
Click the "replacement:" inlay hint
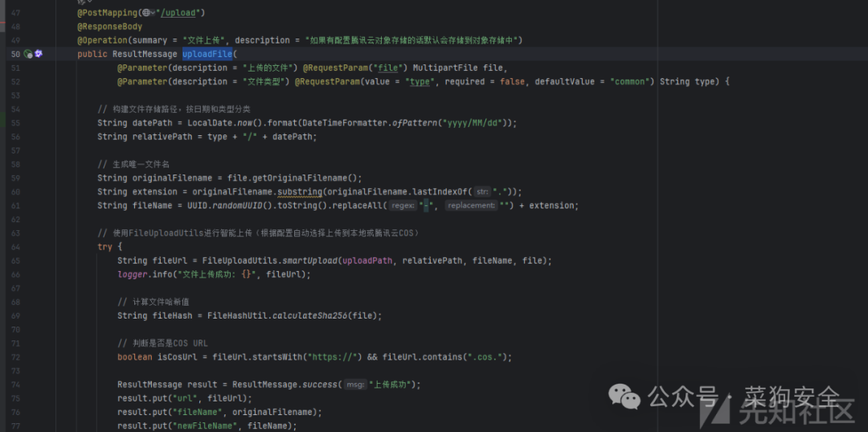(470, 205)
